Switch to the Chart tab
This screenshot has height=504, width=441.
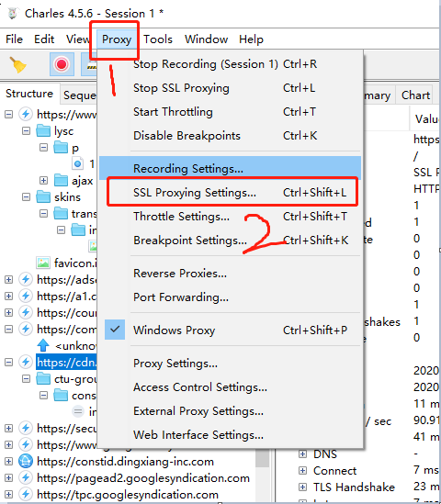415,95
